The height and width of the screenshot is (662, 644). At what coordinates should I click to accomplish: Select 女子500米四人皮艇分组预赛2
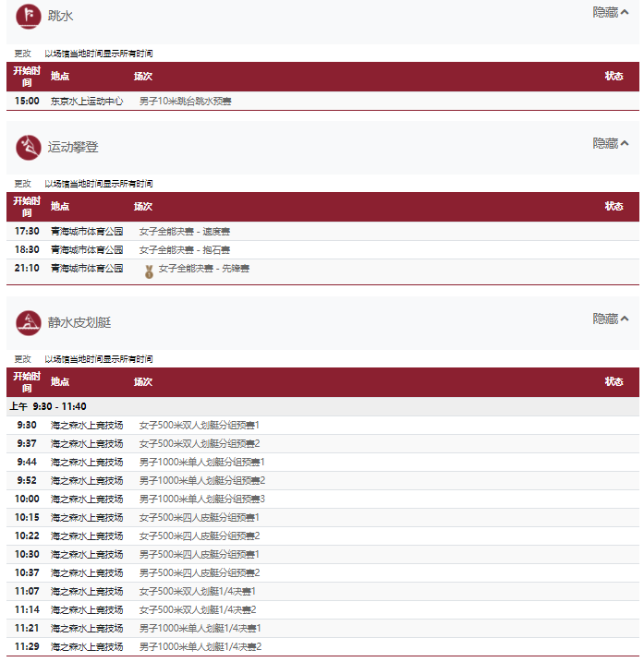click(200, 536)
